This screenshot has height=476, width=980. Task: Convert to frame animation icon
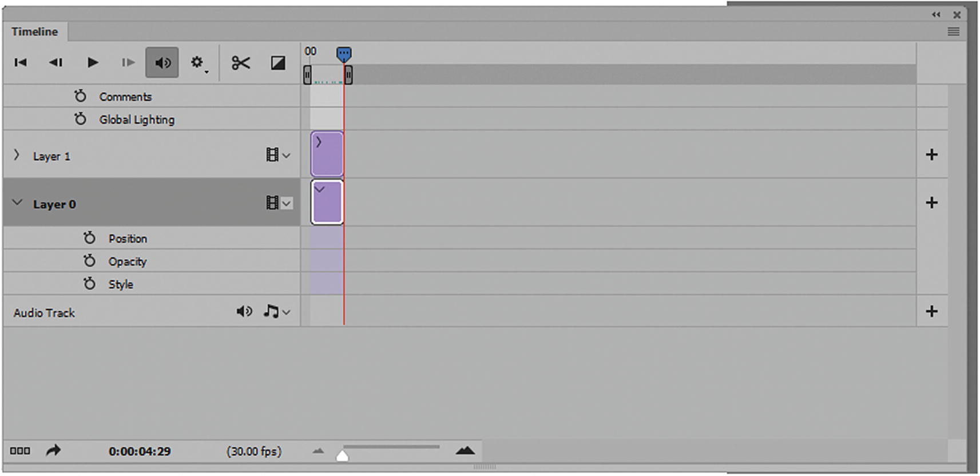tap(20, 451)
